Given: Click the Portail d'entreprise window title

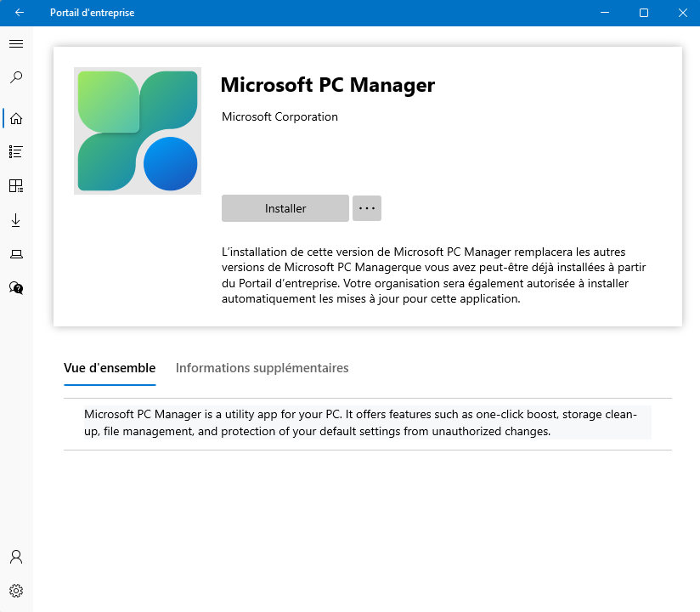Looking at the screenshot, I should (x=92, y=13).
